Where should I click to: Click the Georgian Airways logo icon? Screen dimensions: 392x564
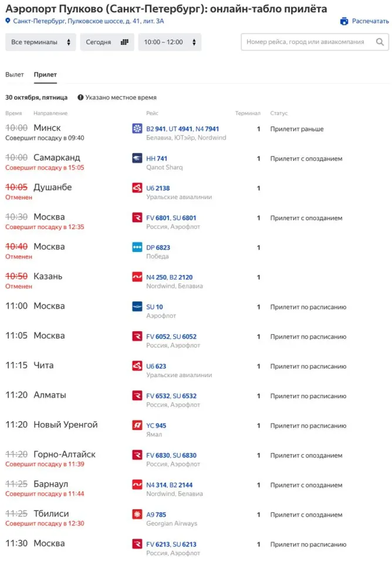(x=137, y=514)
